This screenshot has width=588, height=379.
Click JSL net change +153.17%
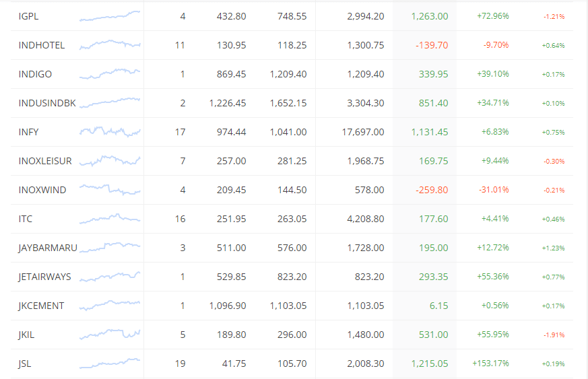pyautogui.click(x=490, y=364)
